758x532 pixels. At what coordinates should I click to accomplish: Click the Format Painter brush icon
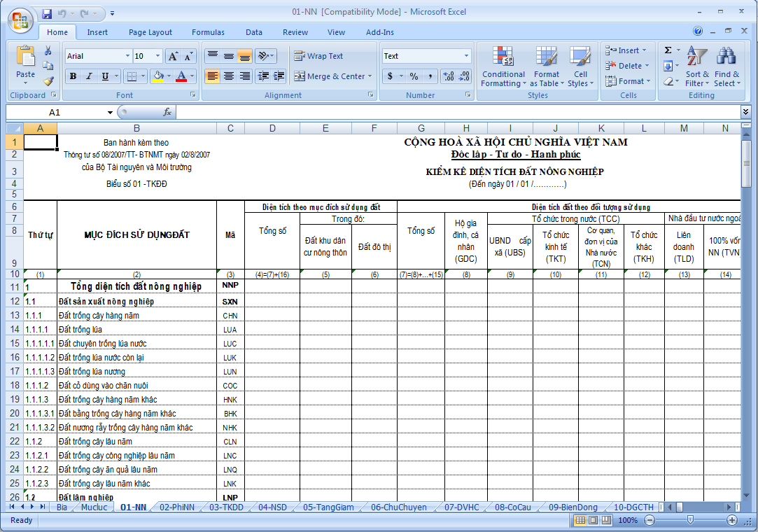(x=48, y=80)
